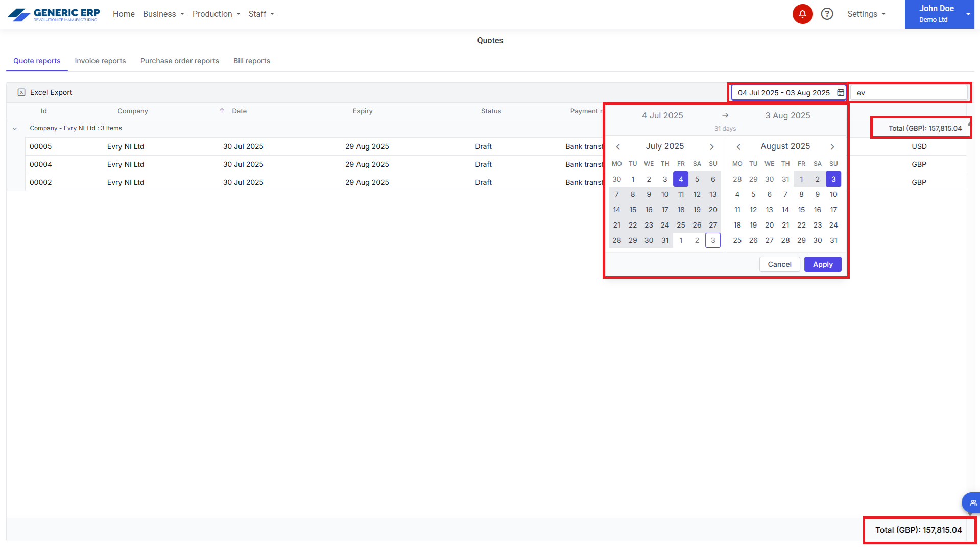Viewport: 980px width, 549px height.
Task: Click sort arrow on Date column
Action: click(x=222, y=111)
